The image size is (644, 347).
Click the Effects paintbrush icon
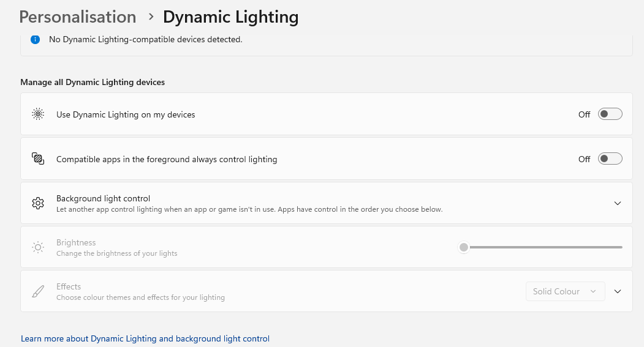[38, 291]
